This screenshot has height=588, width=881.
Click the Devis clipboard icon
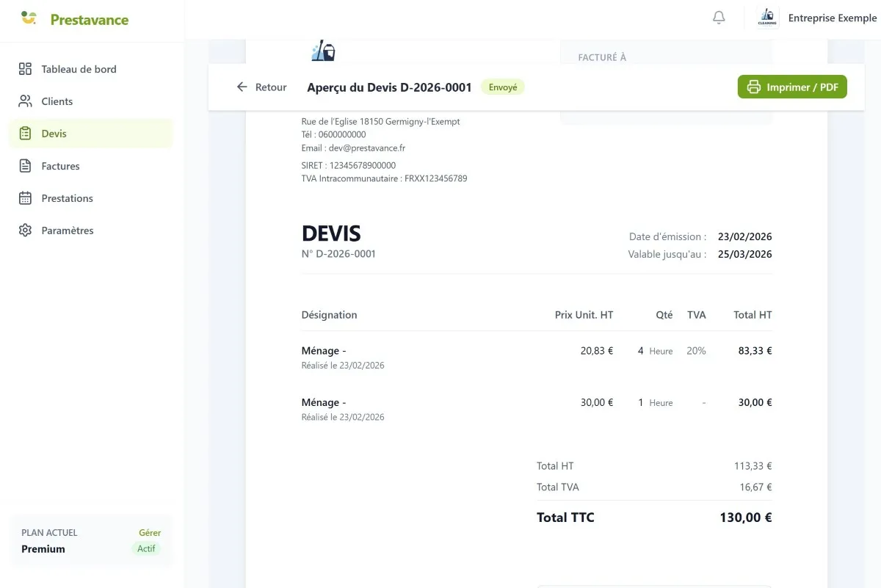pos(25,134)
